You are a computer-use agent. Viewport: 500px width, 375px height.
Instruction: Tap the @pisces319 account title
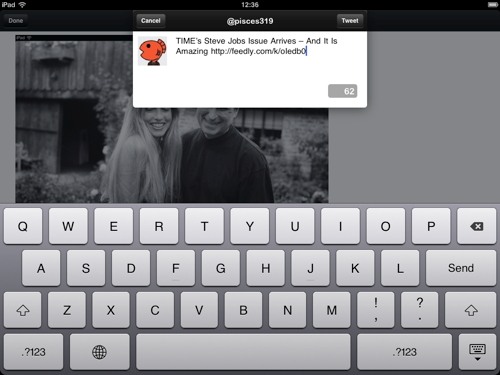coord(250,21)
